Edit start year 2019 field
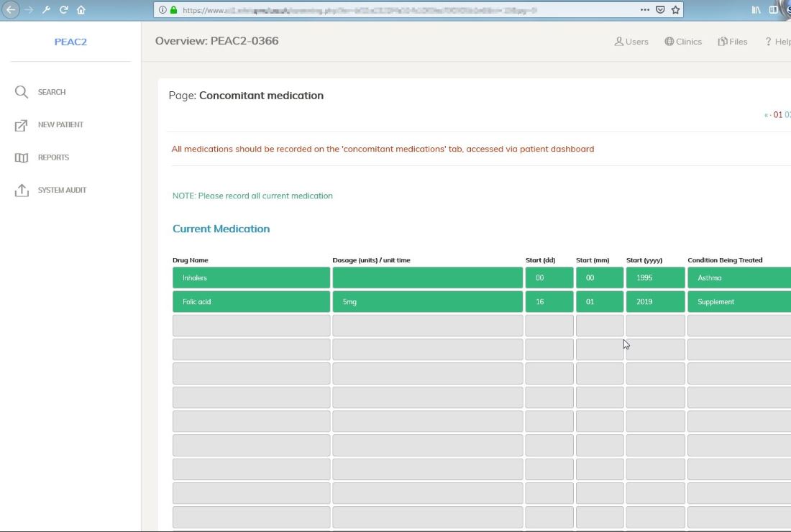This screenshot has height=532, width=791. tap(655, 301)
